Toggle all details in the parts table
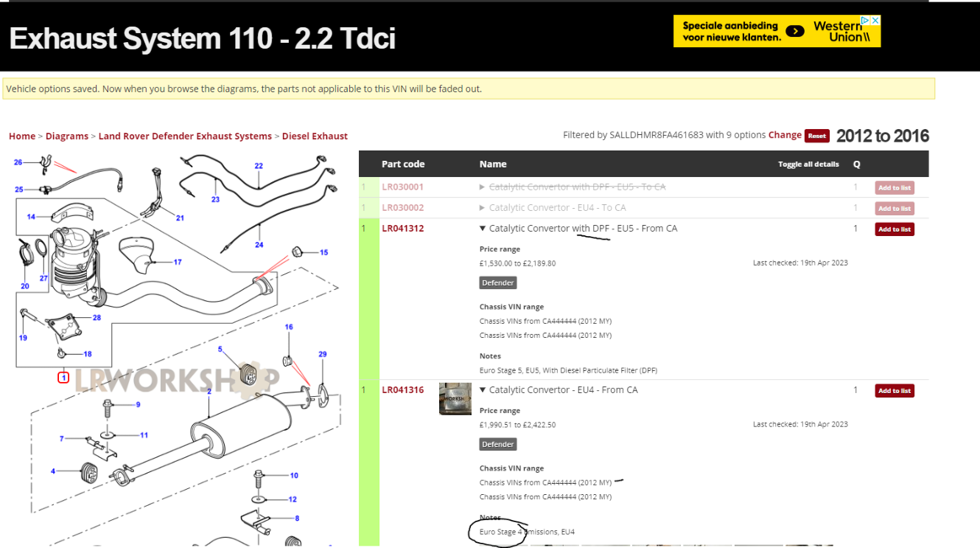The image size is (980, 548). (808, 164)
